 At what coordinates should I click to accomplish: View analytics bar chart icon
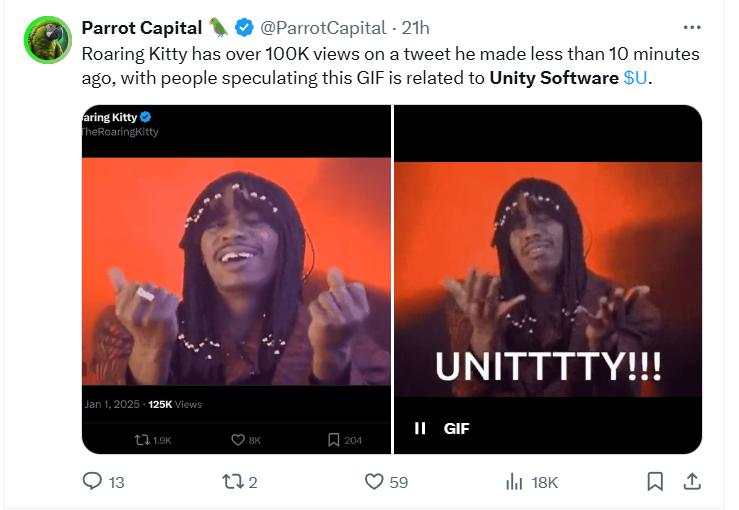pos(514,482)
